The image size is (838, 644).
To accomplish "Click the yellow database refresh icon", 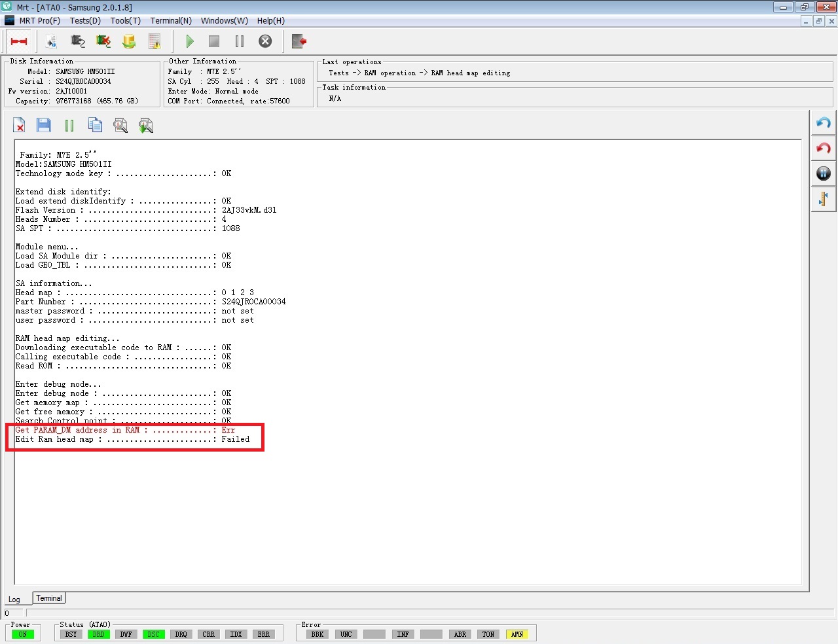I will click(129, 41).
